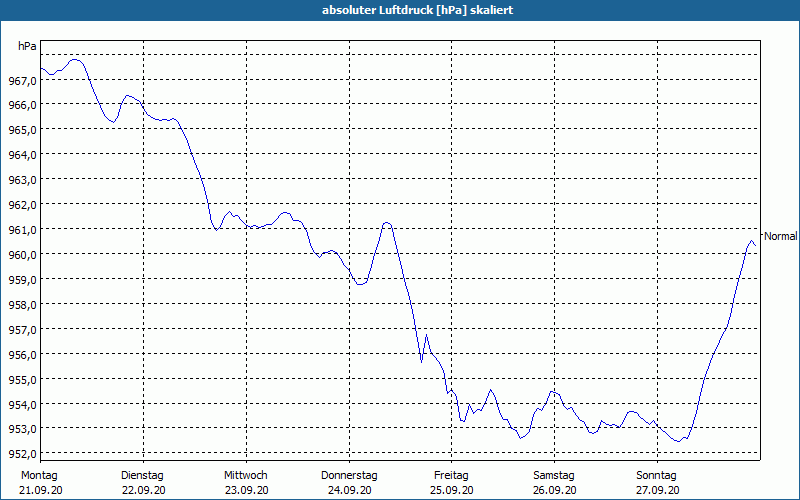Click the 963,0 axis label

point(22,180)
